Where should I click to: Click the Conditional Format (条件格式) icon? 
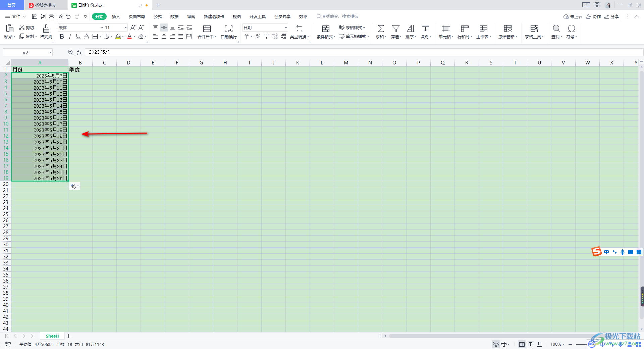point(326,29)
